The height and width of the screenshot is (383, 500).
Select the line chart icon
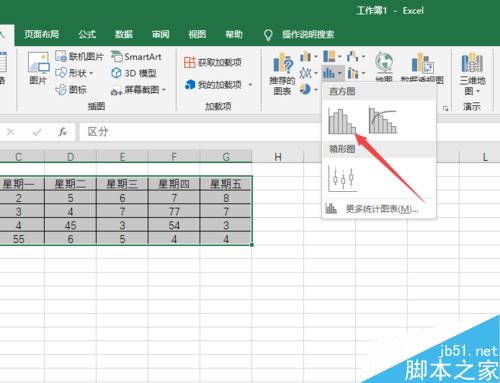tap(305, 73)
